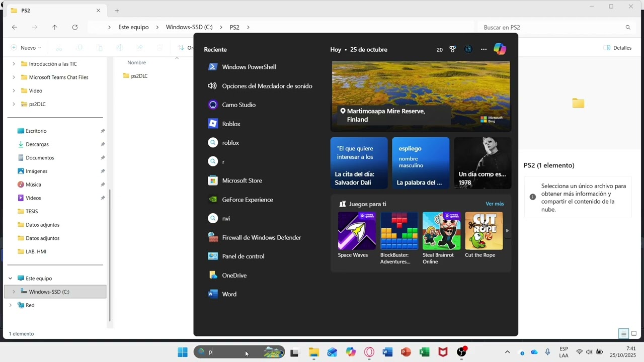The width and height of the screenshot is (644, 362).
Task: Click the navigation pane scrollbar
Action: (110, 255)
